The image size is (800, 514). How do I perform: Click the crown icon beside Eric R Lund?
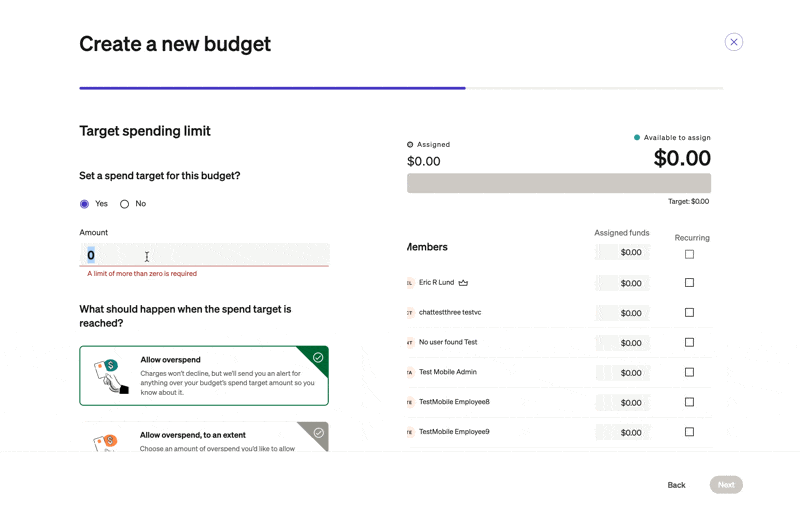(x=463, y=283)
